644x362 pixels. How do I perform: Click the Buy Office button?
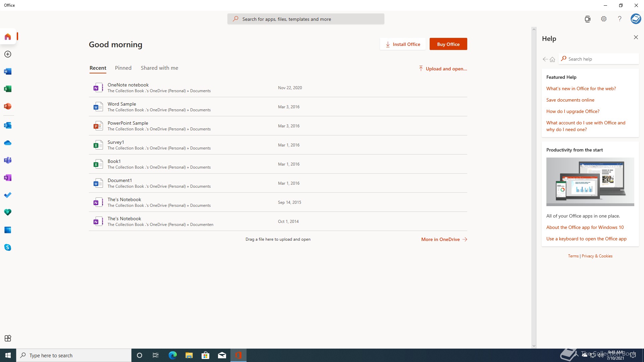[x=448, y=44]
